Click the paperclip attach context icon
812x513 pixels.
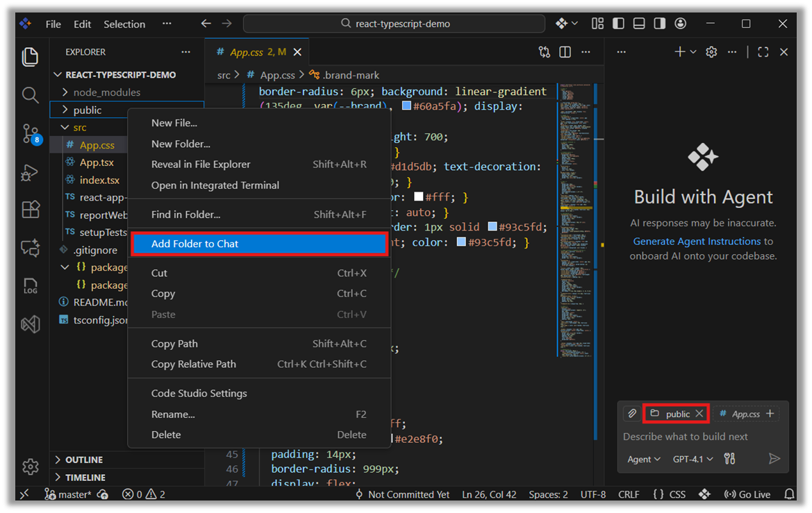coord(632,414)
